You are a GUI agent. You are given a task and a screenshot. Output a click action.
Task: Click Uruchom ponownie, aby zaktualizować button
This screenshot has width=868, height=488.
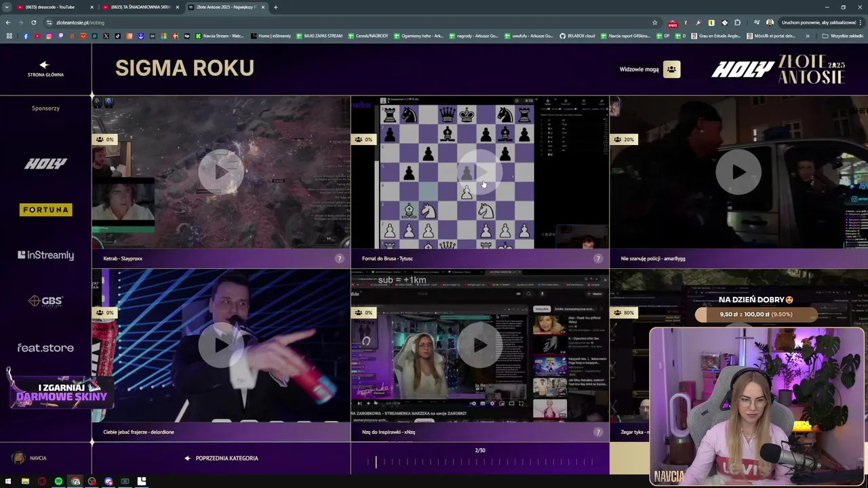(x=819, y=22)
